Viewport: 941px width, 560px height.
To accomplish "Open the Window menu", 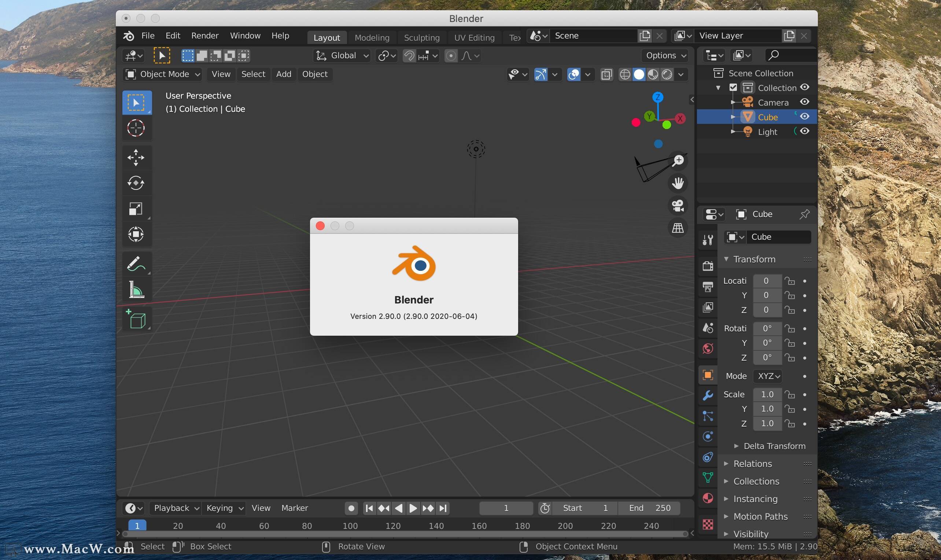I will (x=245, y=36).
